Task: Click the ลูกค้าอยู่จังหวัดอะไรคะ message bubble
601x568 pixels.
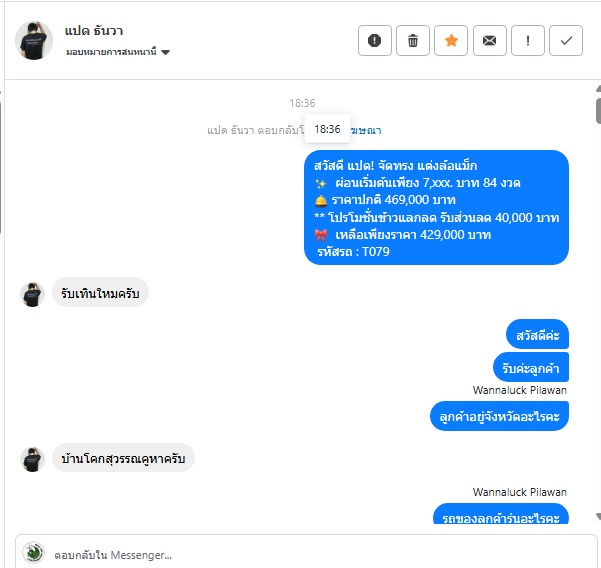Action: coord(499,416)
